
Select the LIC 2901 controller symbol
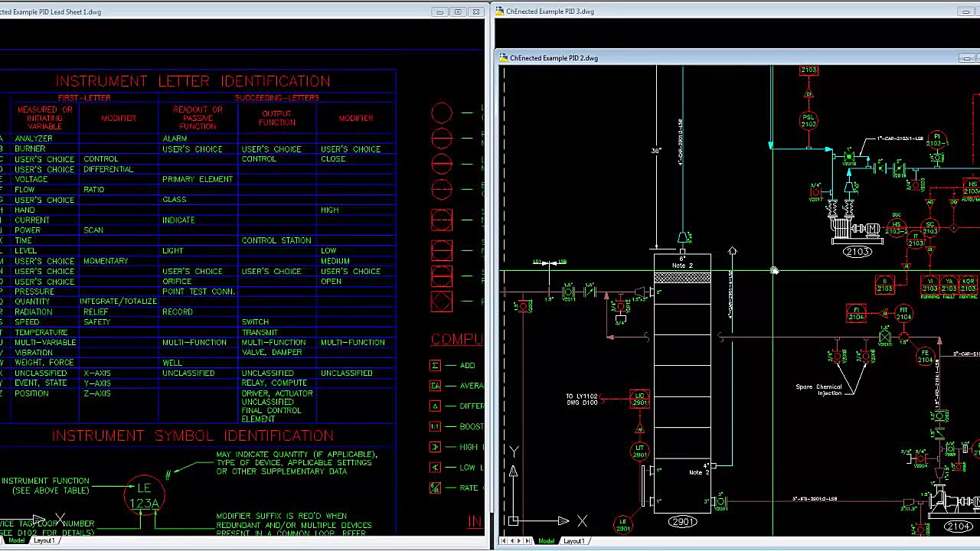[x=639, y=399]
